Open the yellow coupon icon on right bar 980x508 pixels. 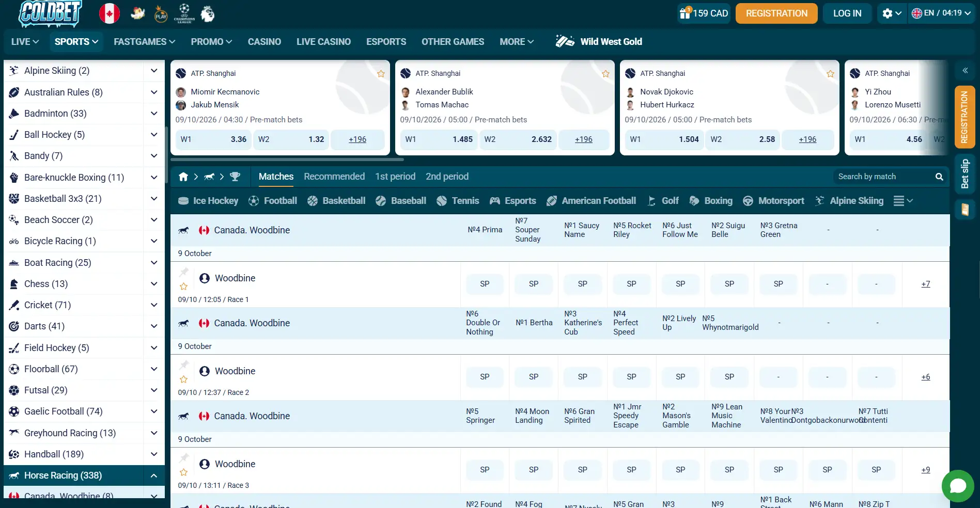click(x=965, y=210)
